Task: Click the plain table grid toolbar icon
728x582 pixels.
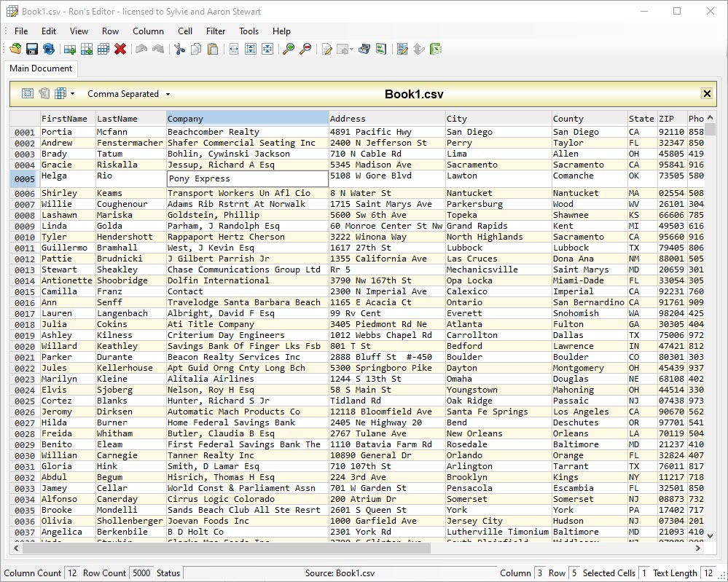Action: [103, 49]
